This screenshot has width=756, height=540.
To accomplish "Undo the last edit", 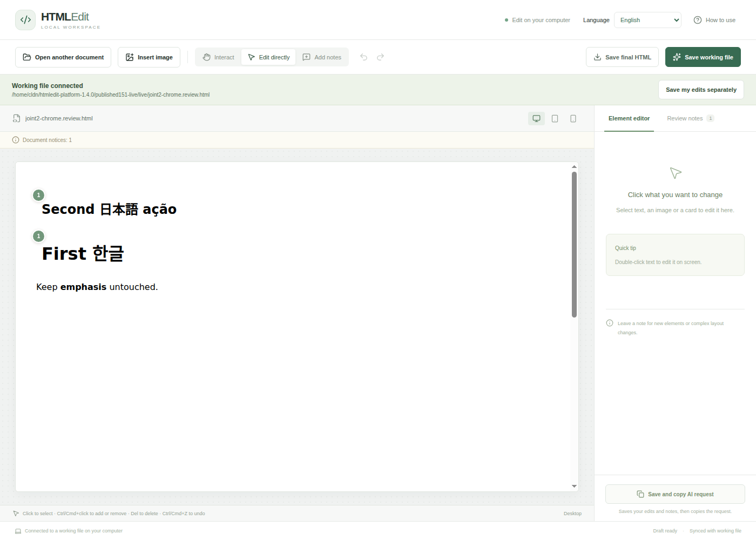I will [364, 57].
